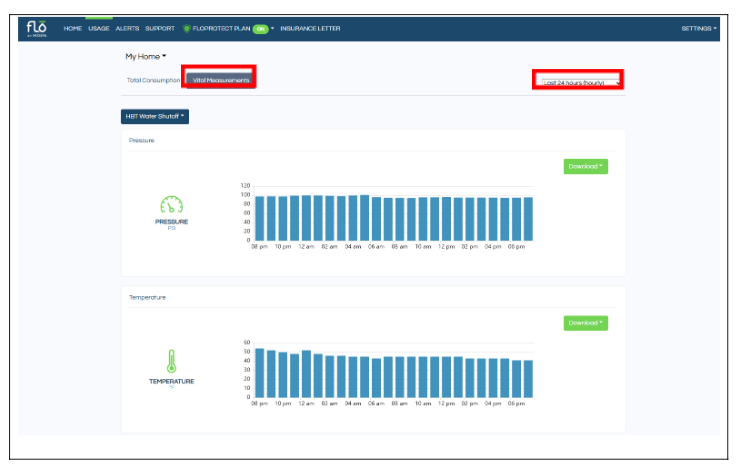Open the Support menu item
Viewport: 737px width, 467px height.
(x=160, y=29)
